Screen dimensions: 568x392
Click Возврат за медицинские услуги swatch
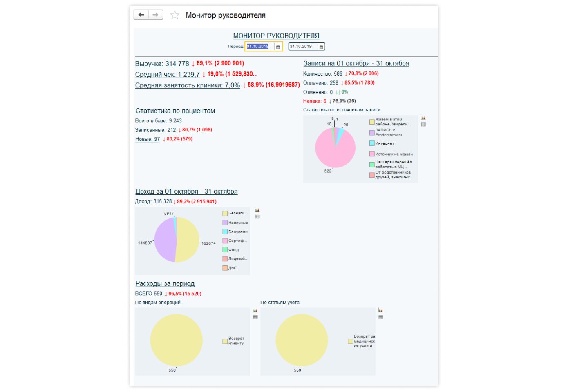(x=350, y=341)
